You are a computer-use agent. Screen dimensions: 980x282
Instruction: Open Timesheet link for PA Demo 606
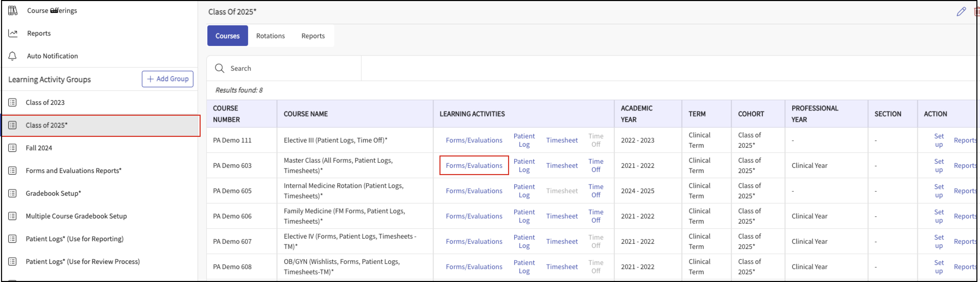click(x=561, y=216)
